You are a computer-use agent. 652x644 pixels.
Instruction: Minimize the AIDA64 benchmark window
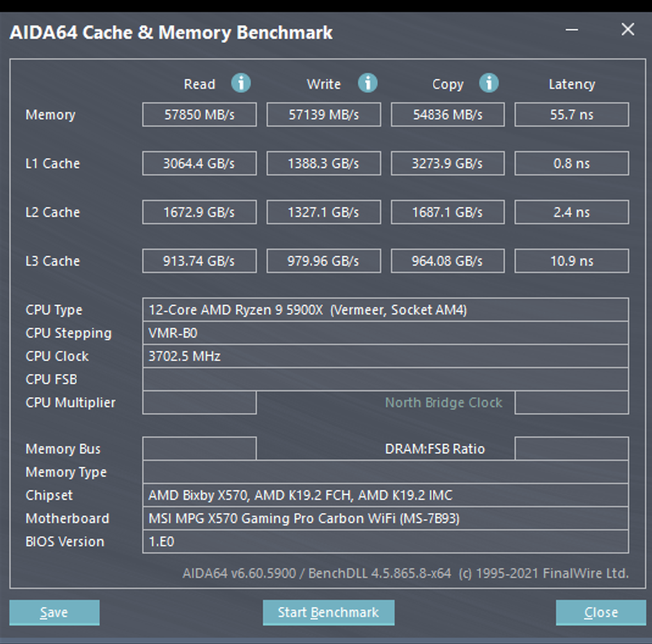point(572,30)
